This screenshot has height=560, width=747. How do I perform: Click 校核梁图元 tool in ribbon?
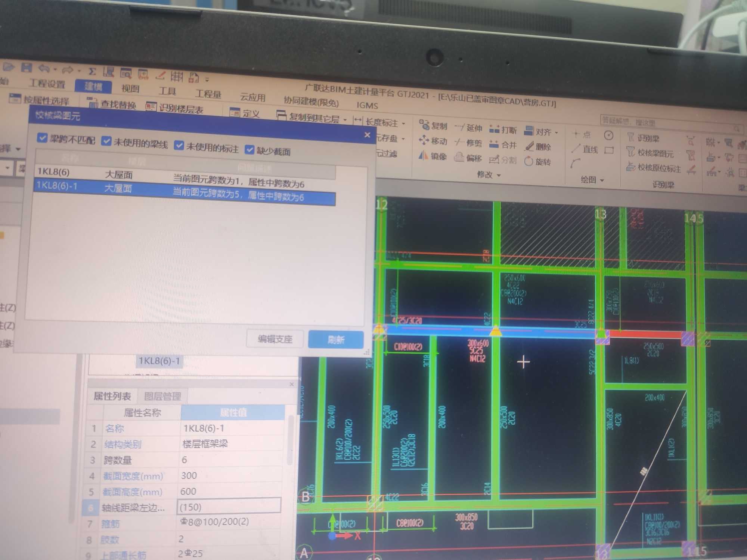(650, 153)
